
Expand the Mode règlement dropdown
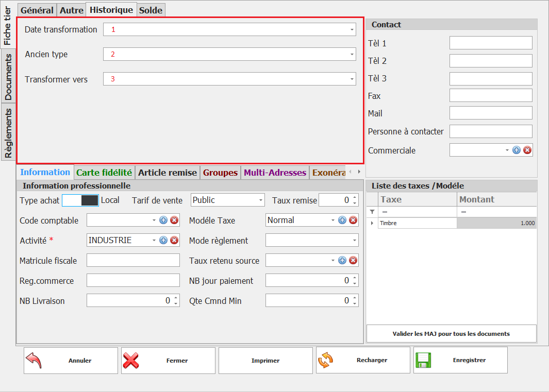354,241
